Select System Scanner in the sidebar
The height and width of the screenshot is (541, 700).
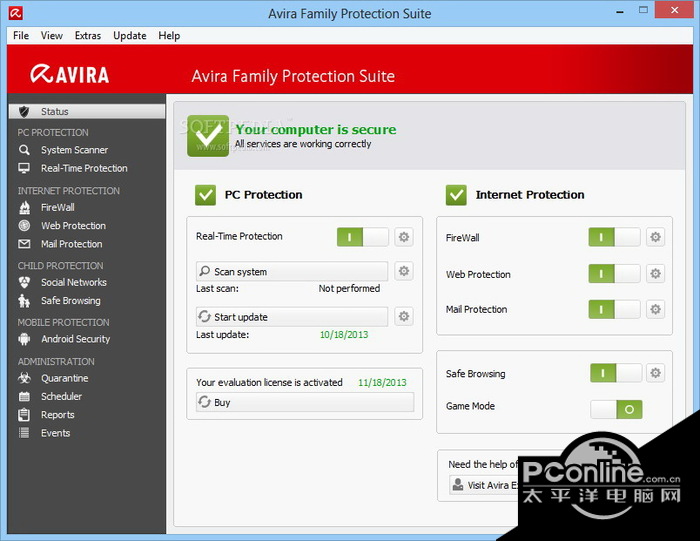[x=75, y=150]
